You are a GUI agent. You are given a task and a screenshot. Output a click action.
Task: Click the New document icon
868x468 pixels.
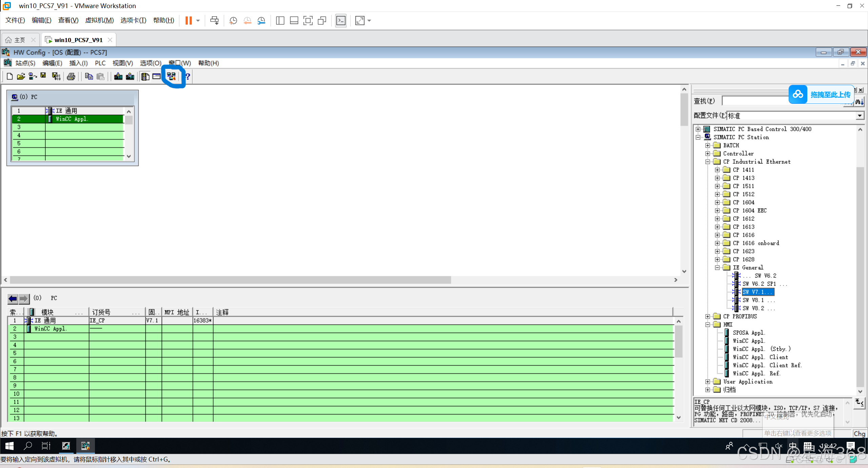[x=10, y=76]
